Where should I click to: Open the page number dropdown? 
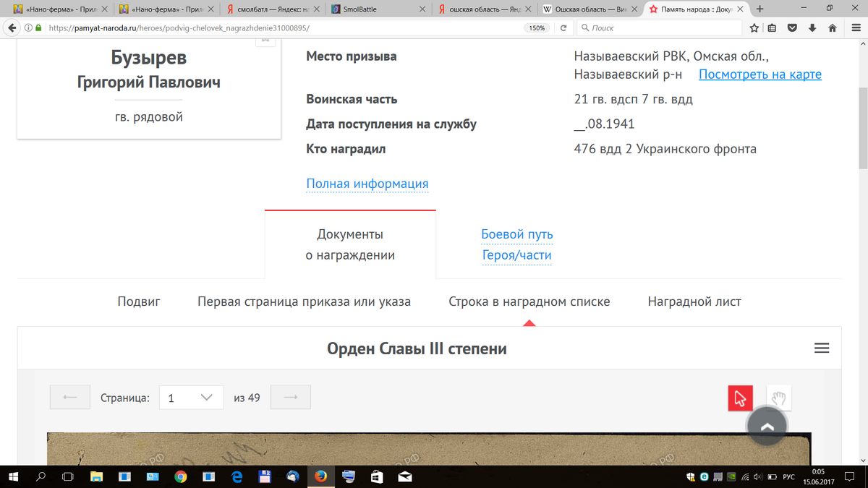click(191, 397)
